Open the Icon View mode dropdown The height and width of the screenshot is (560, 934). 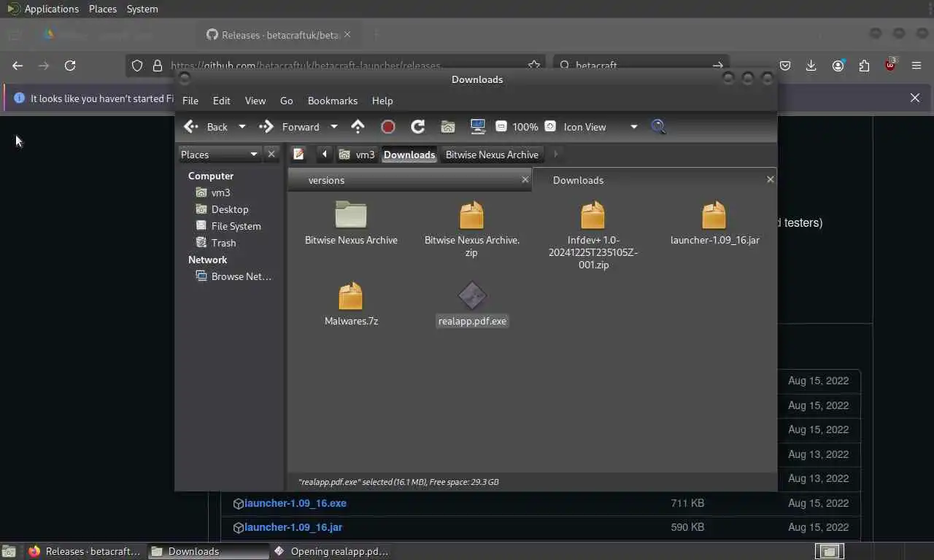tap(601, 127)
